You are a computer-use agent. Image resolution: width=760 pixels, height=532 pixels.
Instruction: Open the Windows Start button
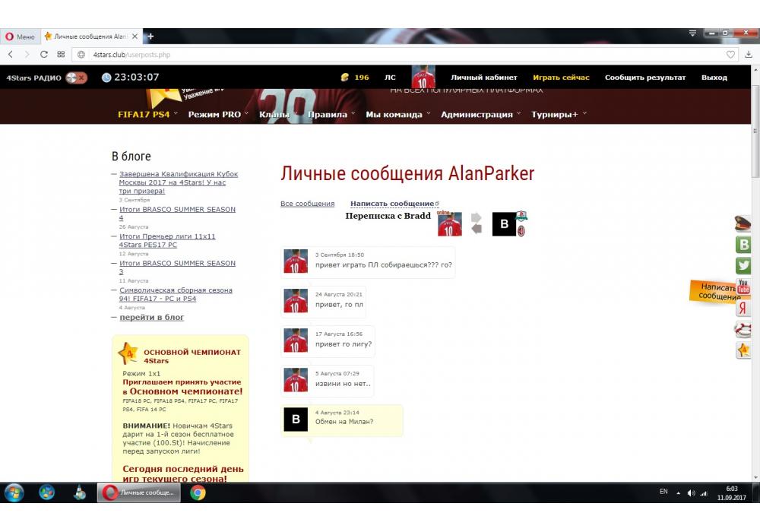point(14,492)
